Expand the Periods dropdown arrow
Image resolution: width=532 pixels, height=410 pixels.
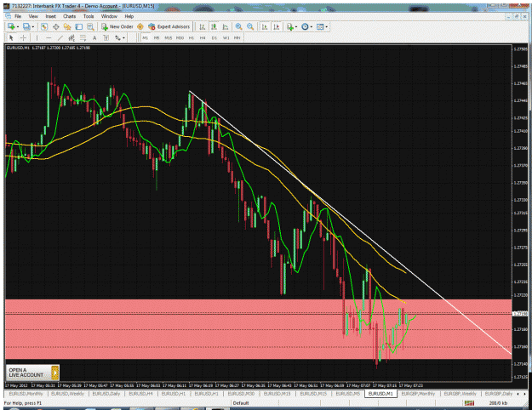pos(312,26)
